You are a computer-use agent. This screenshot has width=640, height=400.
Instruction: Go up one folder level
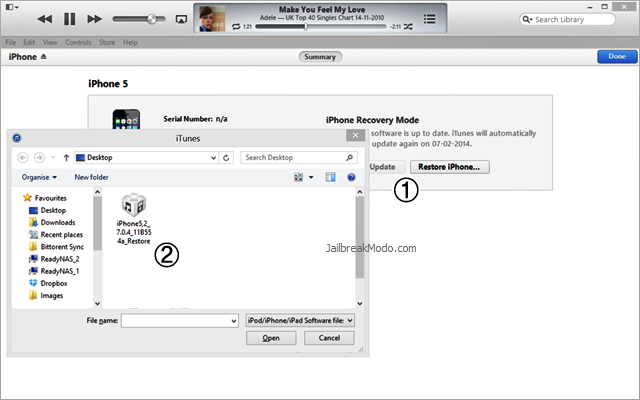66,158
